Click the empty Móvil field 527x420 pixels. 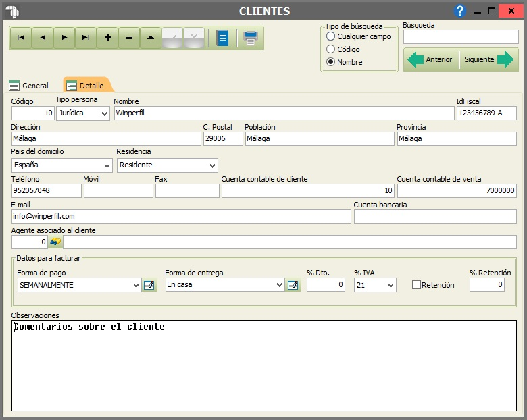pos(118,190)
